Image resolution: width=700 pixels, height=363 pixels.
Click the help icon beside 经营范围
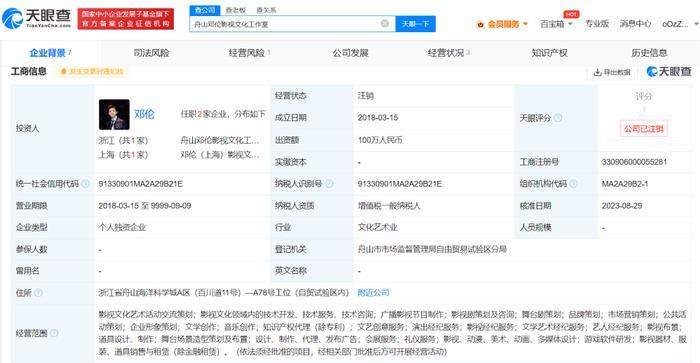pyautogui.click(x=54, y=333)
